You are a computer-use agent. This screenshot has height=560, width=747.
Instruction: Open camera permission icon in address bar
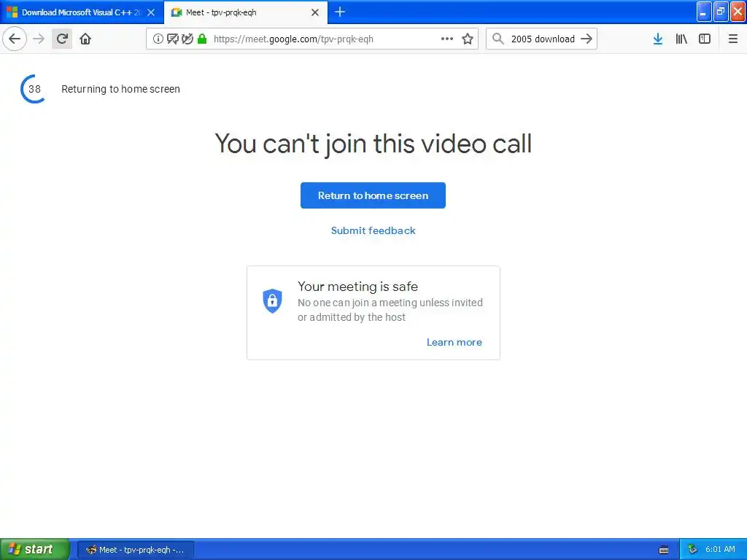click(x=172, y=39)
